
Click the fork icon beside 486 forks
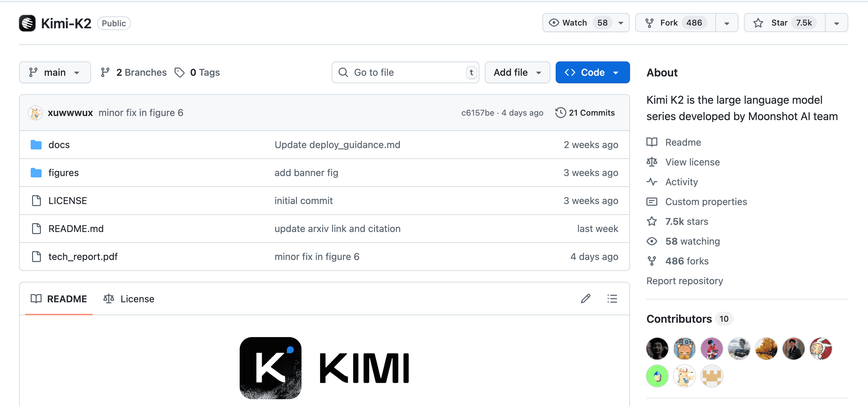pyautogui.click(x=652, y=261)
